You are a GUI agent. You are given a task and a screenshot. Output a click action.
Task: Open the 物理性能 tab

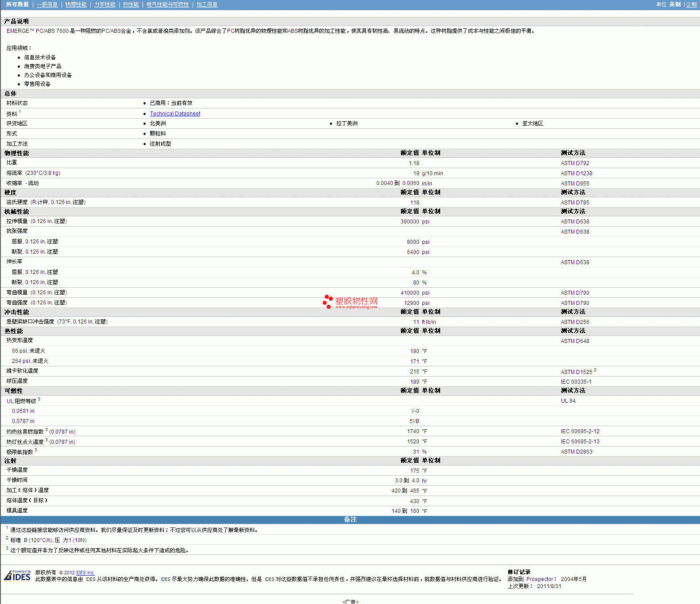click(x=76, y=4)
